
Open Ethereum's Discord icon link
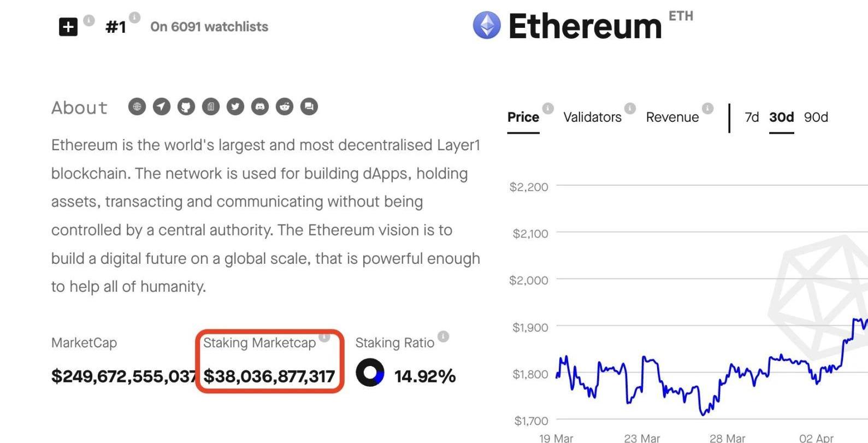[x=260, y=107]
